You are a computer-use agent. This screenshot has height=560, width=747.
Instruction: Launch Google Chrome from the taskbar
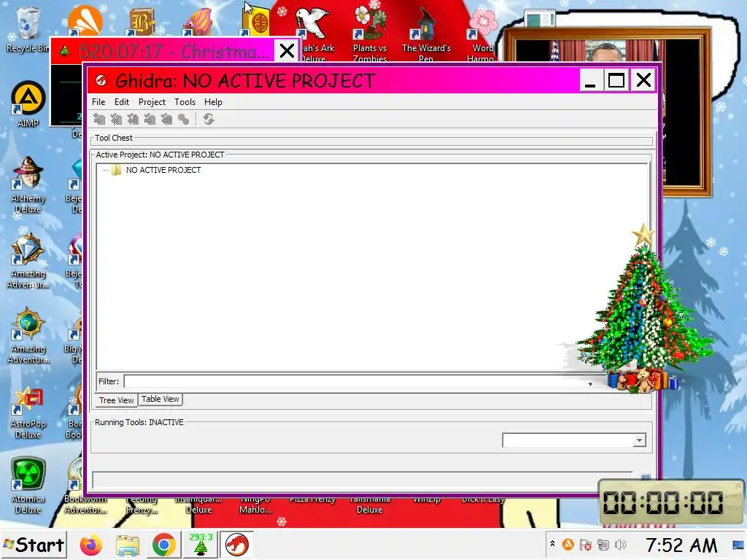163,545
